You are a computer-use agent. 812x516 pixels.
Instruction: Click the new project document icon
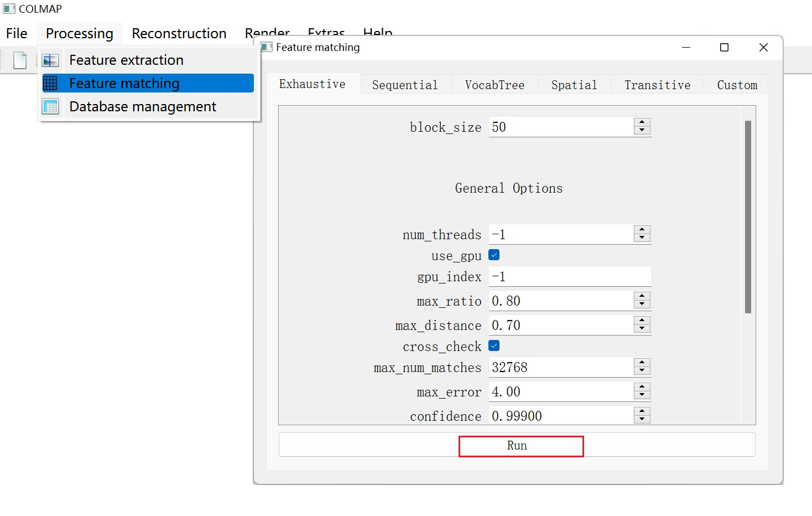coord(20,60)
